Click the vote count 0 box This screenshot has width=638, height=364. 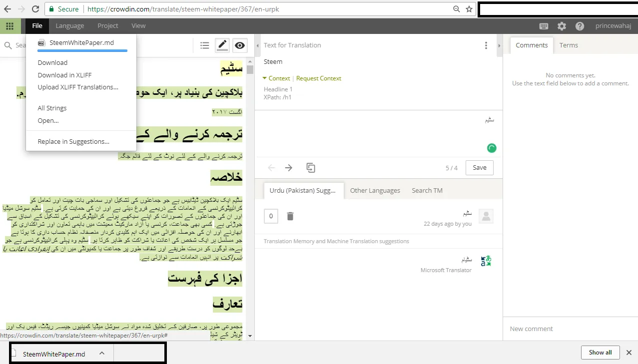(271, 216)
